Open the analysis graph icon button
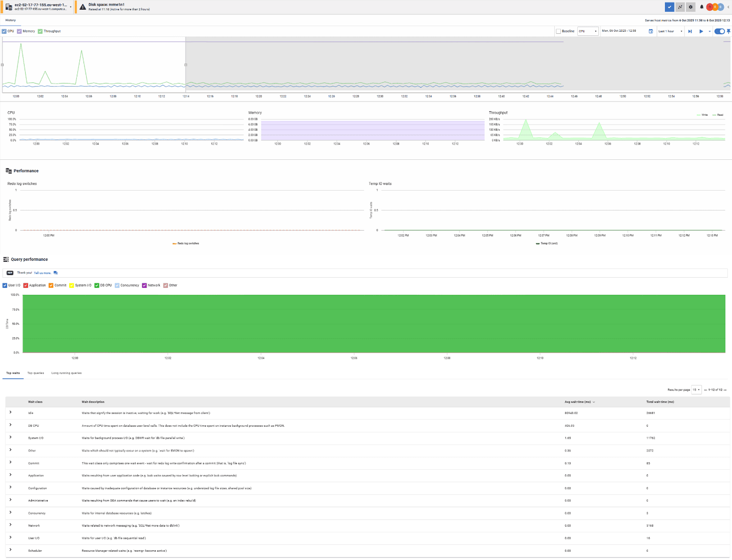The height and width of the screenshot is (560, 732). coord(680,7)
